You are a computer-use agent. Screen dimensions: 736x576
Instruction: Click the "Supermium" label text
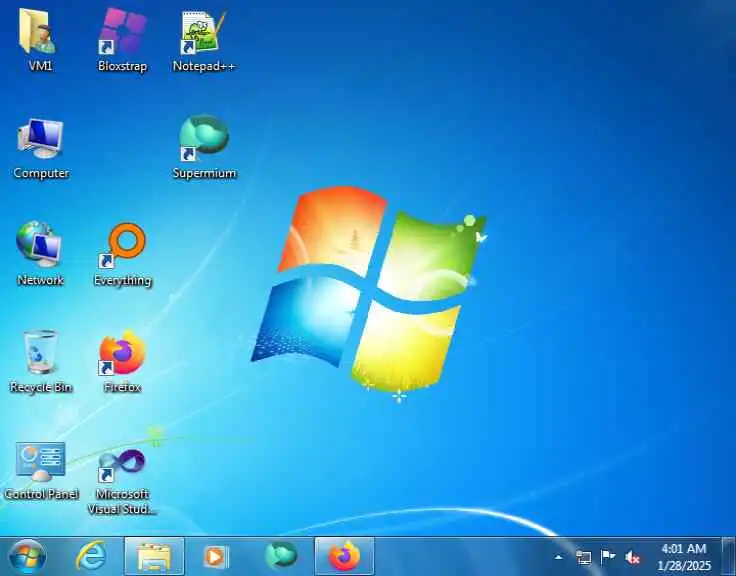[204, 173]
